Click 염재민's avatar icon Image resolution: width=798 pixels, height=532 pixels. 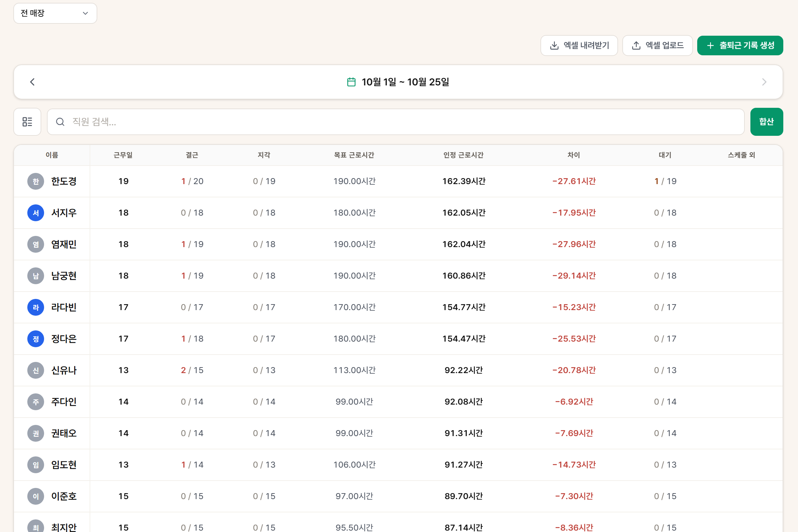tap(36, 244)
